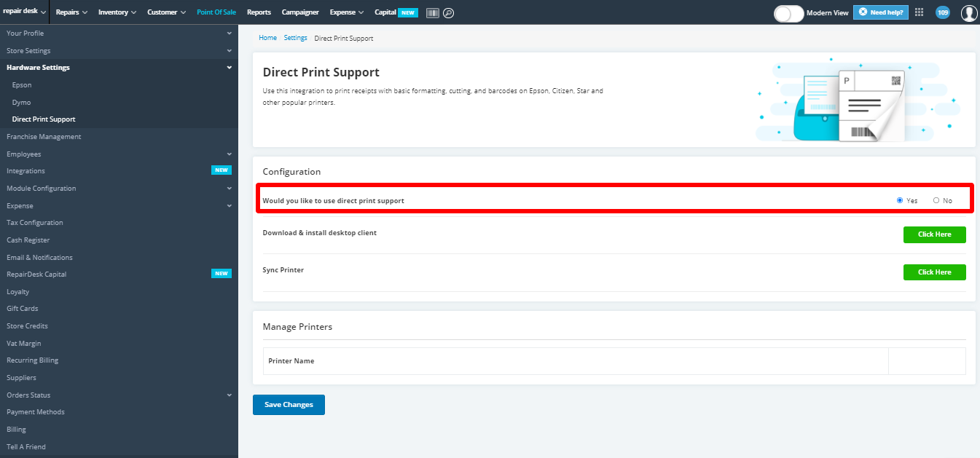
Task: Expand Store Settings in sidebar
Action: pyautogui.click(x=119, y=51)
